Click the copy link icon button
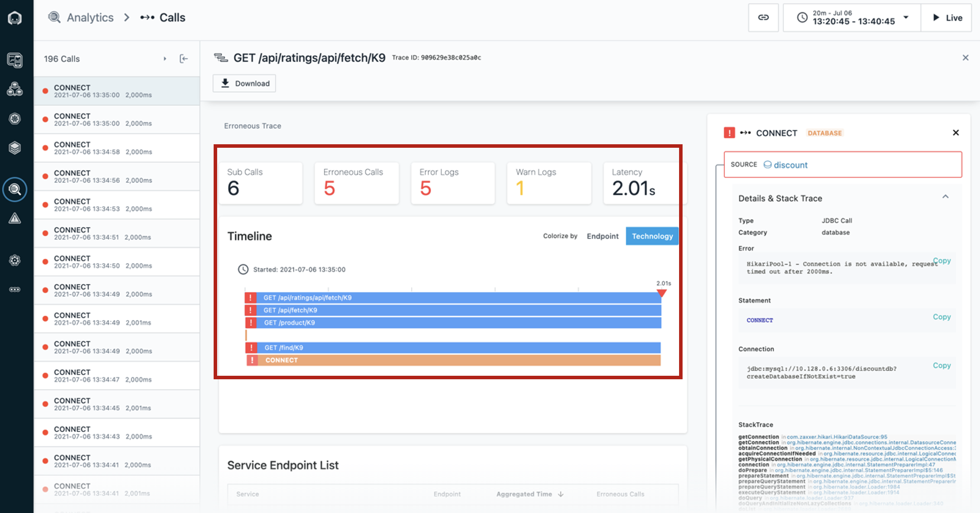 [763, 18]
